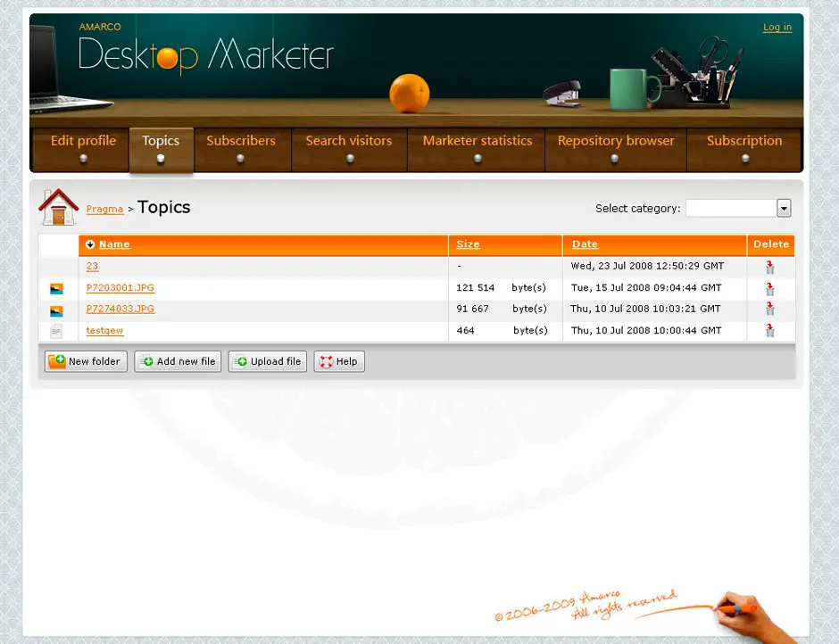Viewport: 839px width, 644px height.
Task: Click the Upload file button
Action: coord(268,361)
